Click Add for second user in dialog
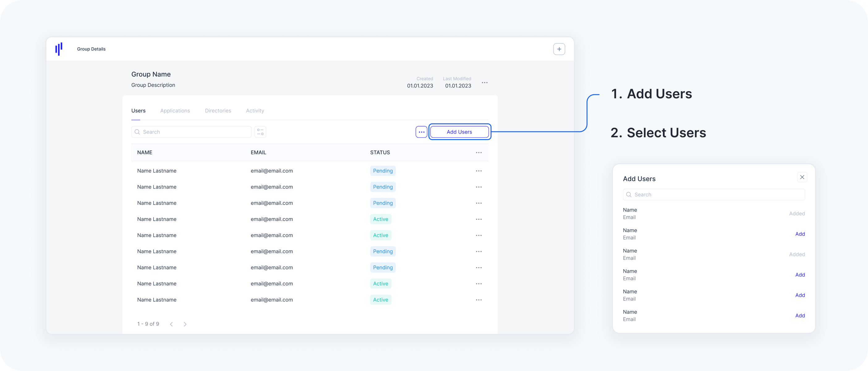Image resolution: width=868 pixels, height=371 pixels. pos(800,234)
